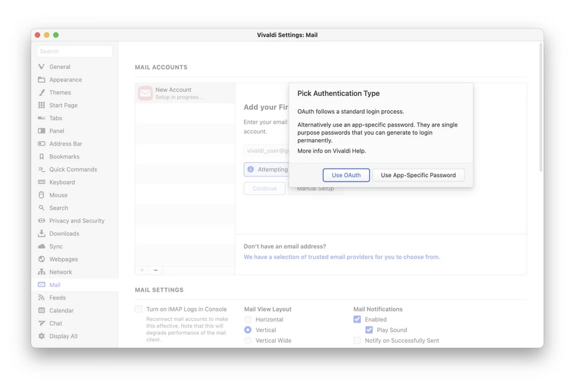Click the Panel icon in the sidebar

coord(41,130)
